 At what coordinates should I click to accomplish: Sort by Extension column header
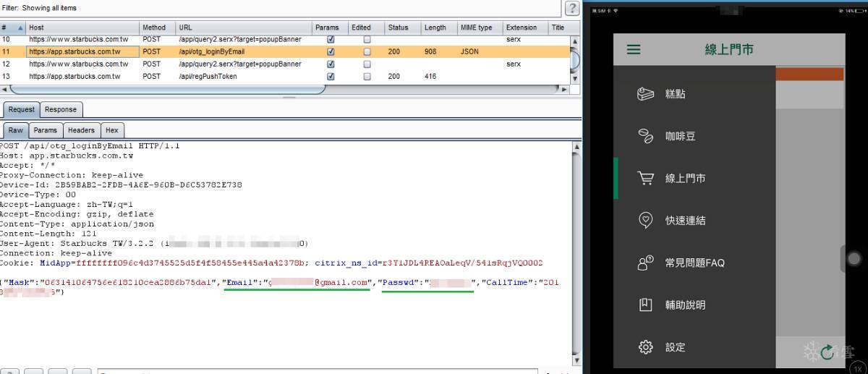pos(526,27)
